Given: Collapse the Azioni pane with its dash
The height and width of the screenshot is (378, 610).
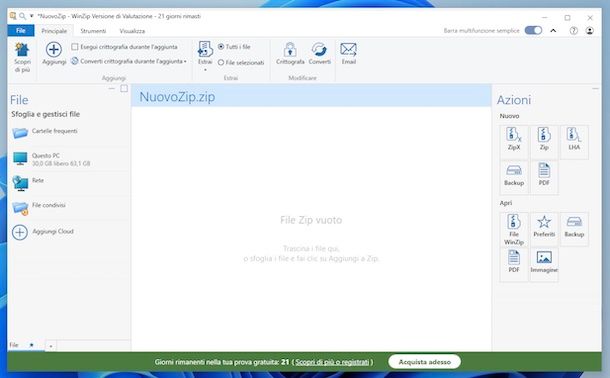Looking at the screenshot, I should click(x=595, y=89).
